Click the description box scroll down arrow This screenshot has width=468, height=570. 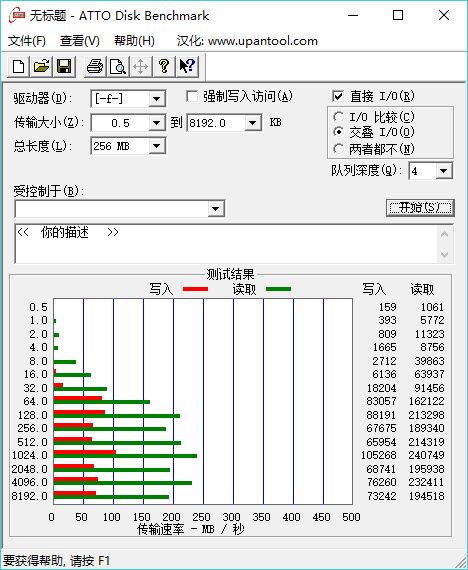click(444, 254)
